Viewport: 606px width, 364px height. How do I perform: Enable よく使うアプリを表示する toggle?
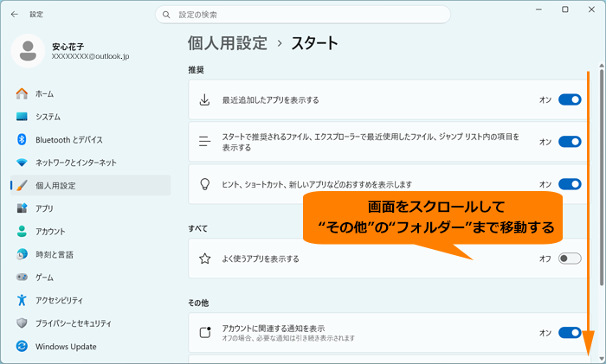pos(570,259)
